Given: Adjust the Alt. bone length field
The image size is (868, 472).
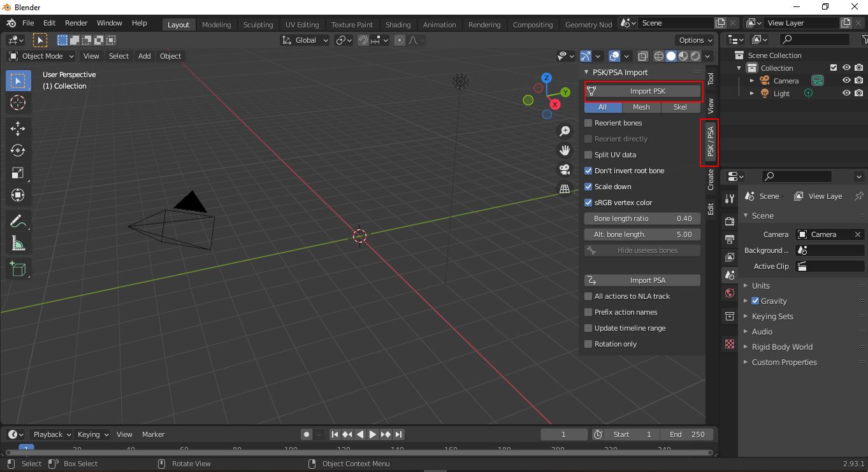Looking at the screenshot, I should (642, 234).
